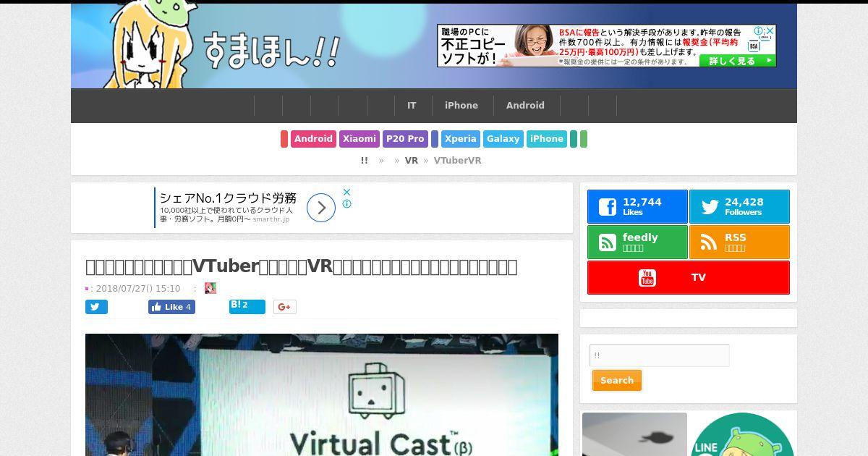Open the iPhone menu item in navbar
Viewport: 868px width, 456px height.
[461, 106]
